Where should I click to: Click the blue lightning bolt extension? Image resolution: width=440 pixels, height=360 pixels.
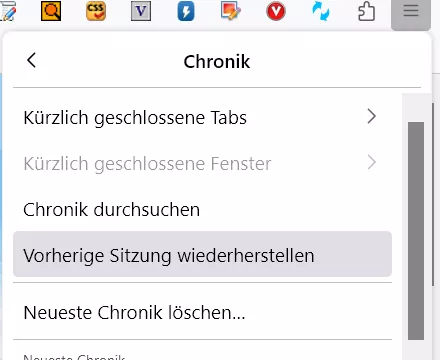point(186,11)
